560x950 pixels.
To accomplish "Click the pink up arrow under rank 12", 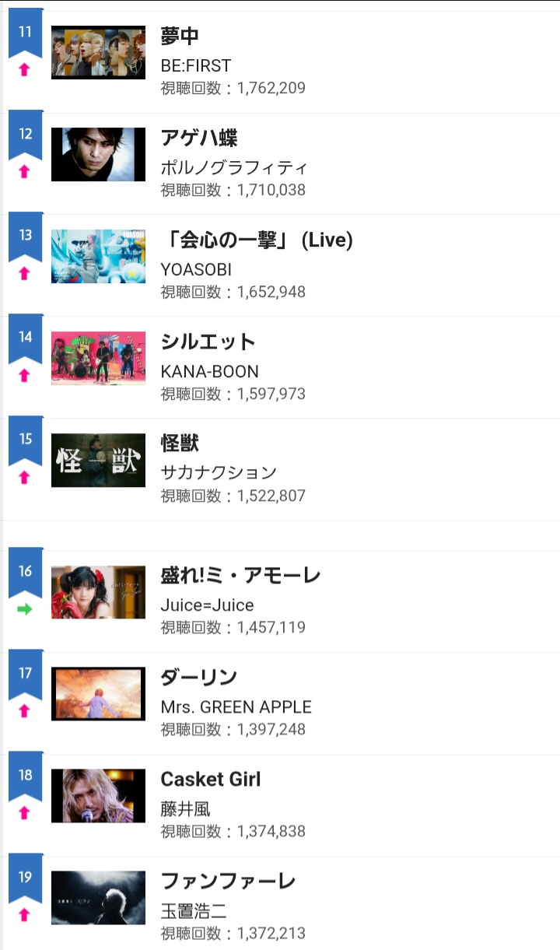I will pyautogui.click(x=24, y=171).
